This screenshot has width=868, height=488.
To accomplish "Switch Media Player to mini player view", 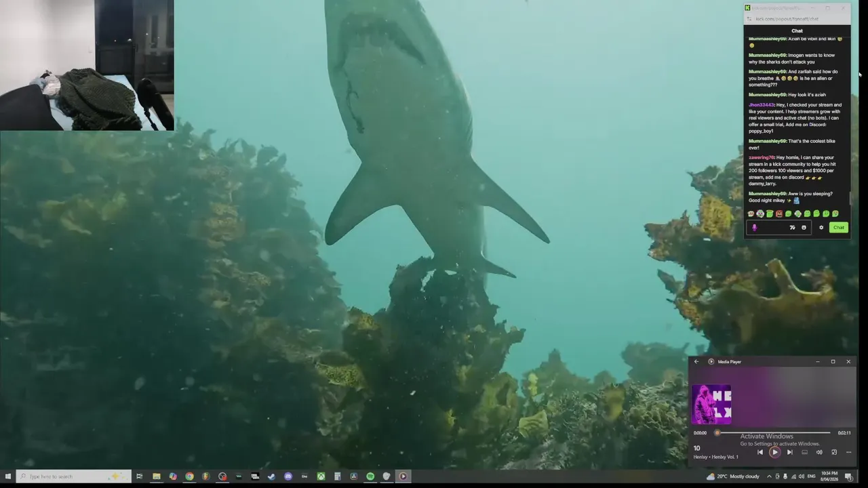I will [x=834, y=452].
